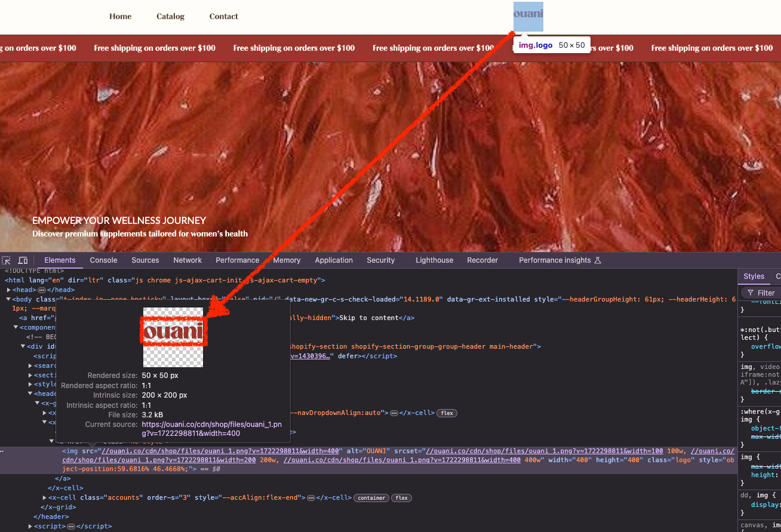Image resolution: width=781 pixels, height=532 pixels.
Task: Focus the Filter field in Styles pane
Action: tap(762, 293)
